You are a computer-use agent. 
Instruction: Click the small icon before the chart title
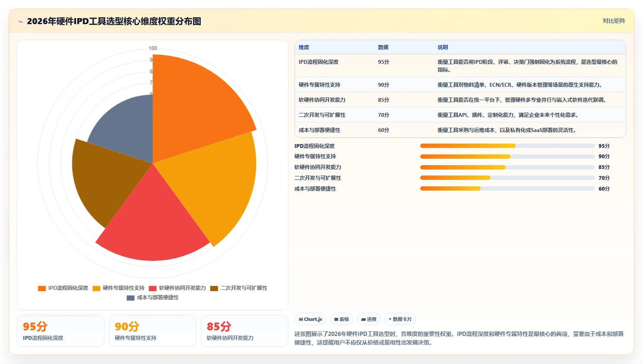(x=20, y=22)
